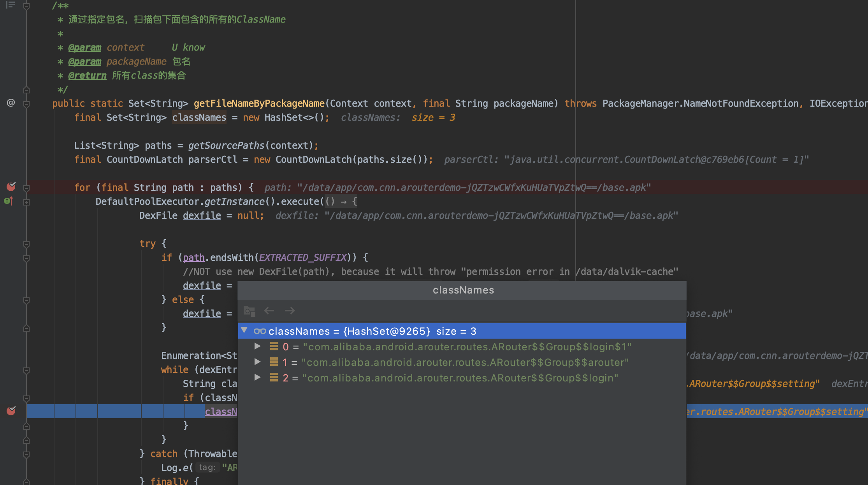Click the inline hint 'size = 3'
868x485 pixels.
(x=434, y=118)
